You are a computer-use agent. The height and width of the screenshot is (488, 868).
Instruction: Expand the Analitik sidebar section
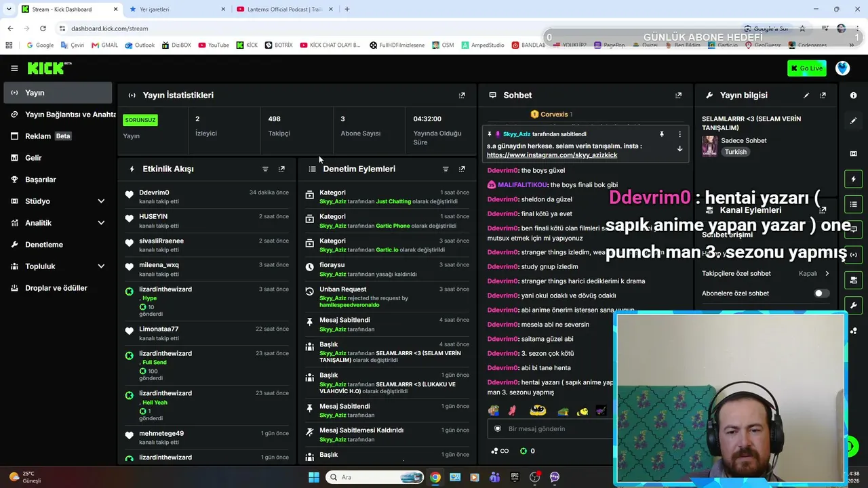[x=101, y=223]
